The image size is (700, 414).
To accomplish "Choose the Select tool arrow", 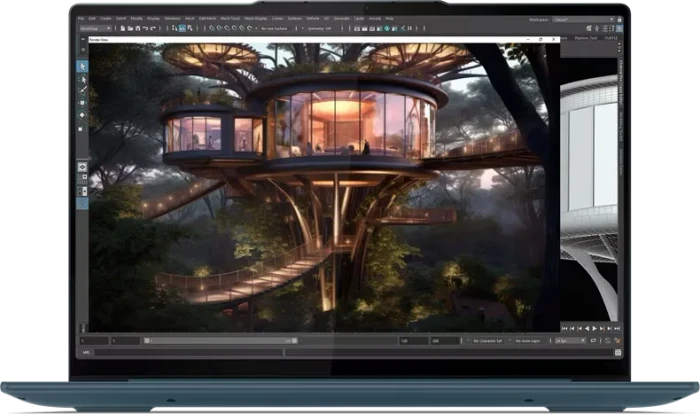I will point(82,66).
